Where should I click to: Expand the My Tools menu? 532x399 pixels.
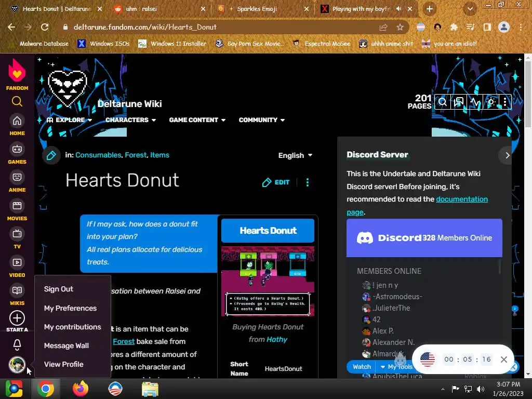pos(396,367)
